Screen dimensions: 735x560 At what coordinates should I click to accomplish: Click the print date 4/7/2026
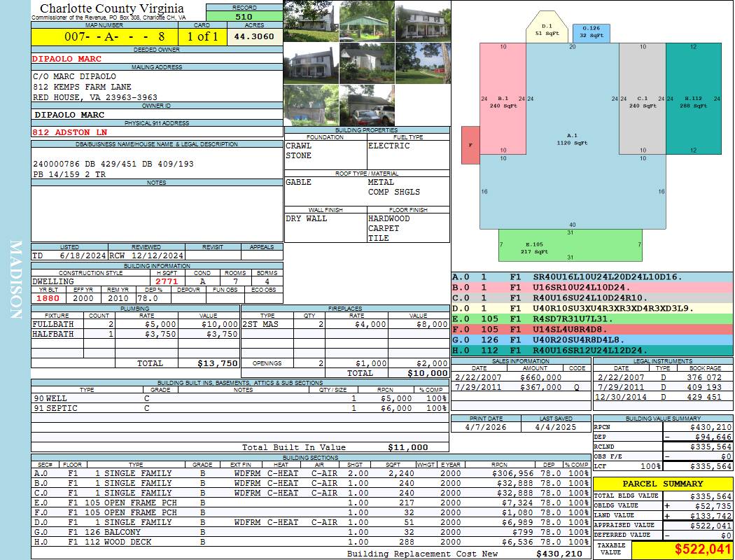(x=486, y=427)
